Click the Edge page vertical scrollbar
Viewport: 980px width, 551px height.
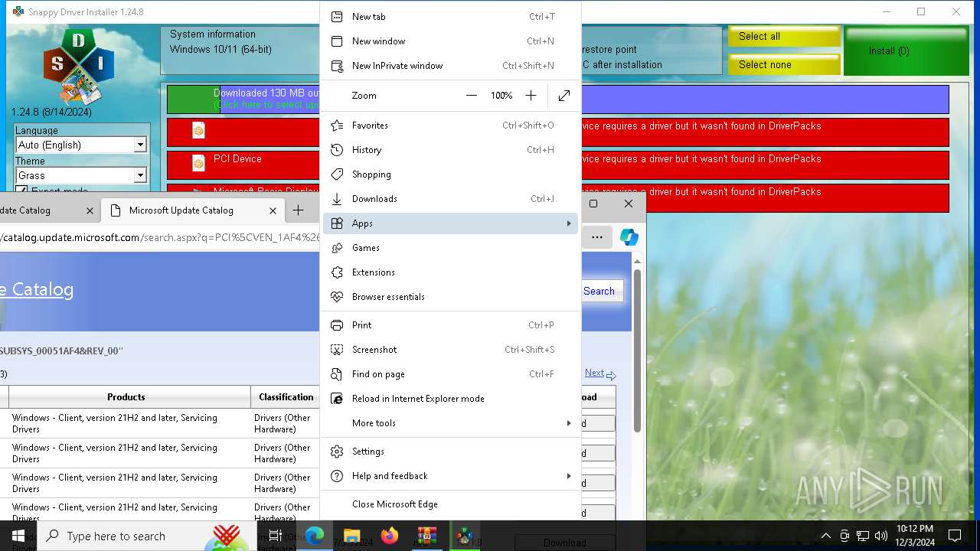tap(637, 350)
